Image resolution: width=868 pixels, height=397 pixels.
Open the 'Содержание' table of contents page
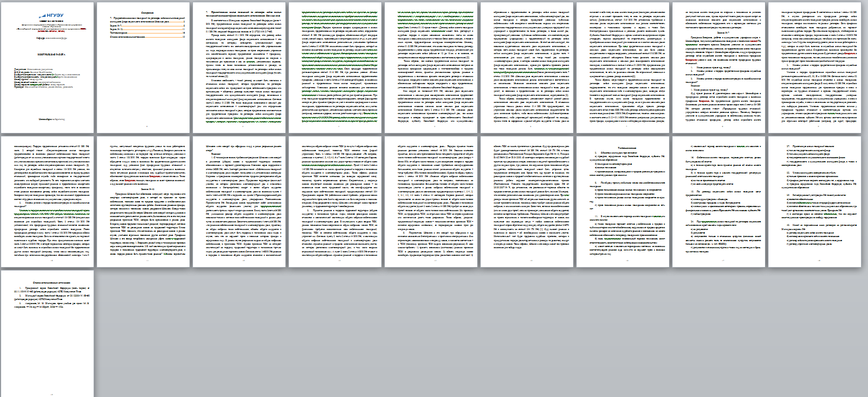143,66
